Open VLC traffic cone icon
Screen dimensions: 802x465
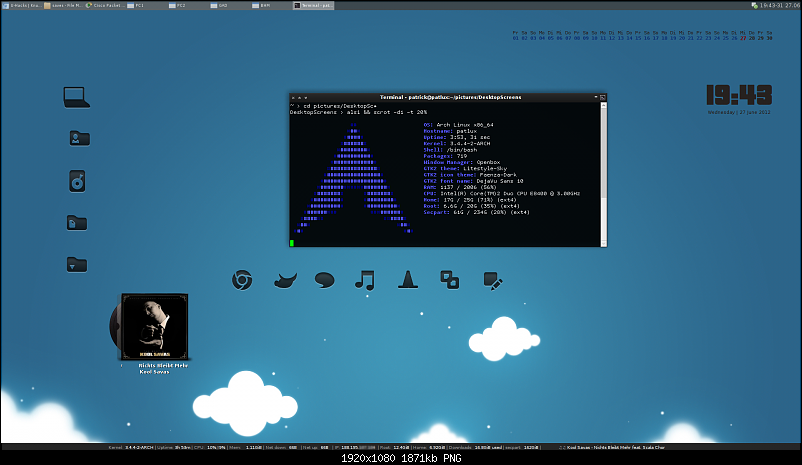[x=407, y=280]
